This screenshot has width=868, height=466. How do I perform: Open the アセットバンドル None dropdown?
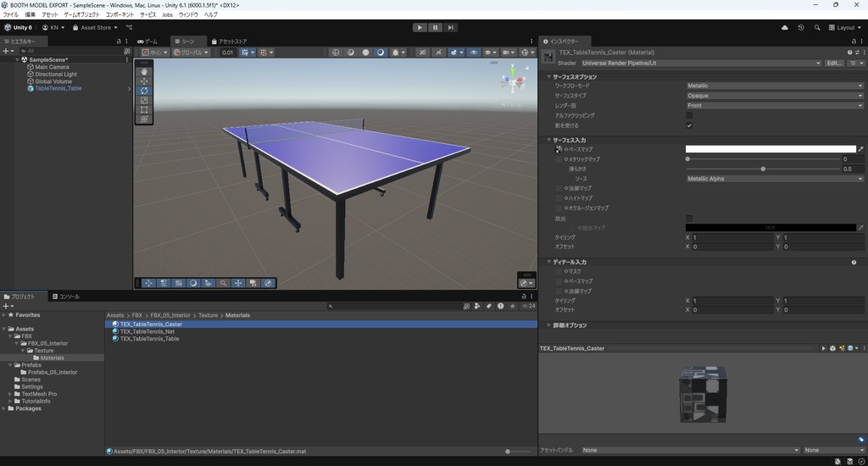click(x=690, y=451)
